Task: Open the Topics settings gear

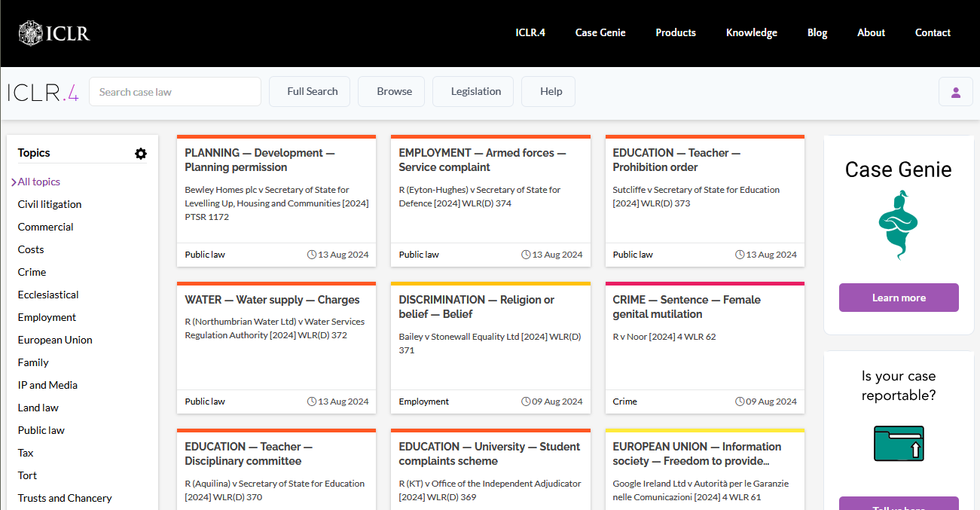Action: point(141,154)
